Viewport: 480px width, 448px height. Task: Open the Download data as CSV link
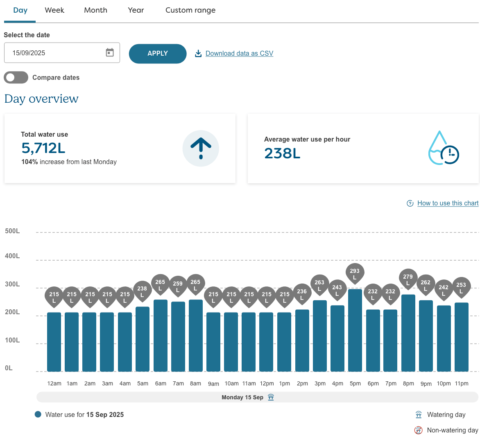(239, 53)
